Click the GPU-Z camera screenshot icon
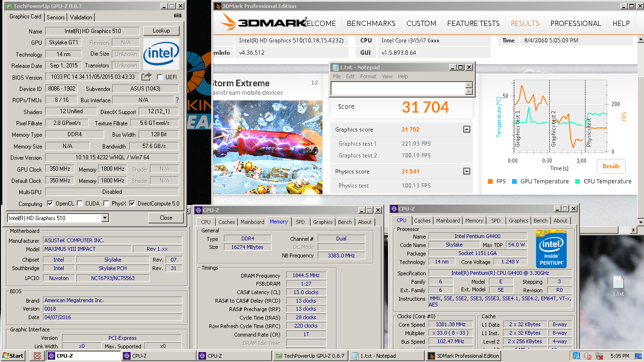The image size is (644, 362). click(177, 16)
